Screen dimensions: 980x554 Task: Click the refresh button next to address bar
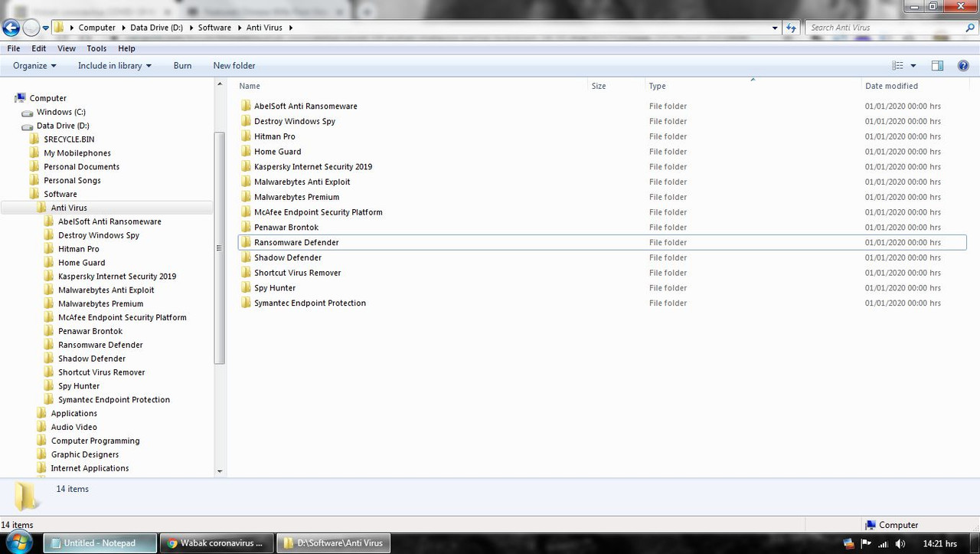(x=792, y=28)
